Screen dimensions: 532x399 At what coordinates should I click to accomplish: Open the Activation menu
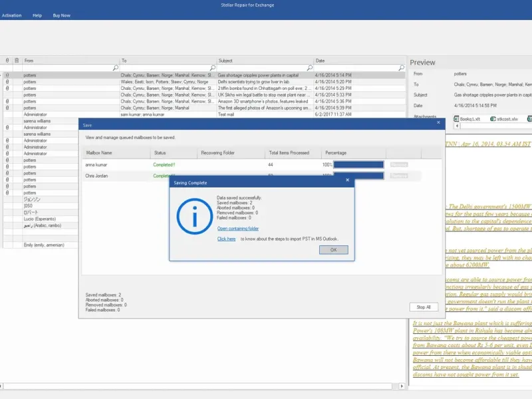pos(11,15)
